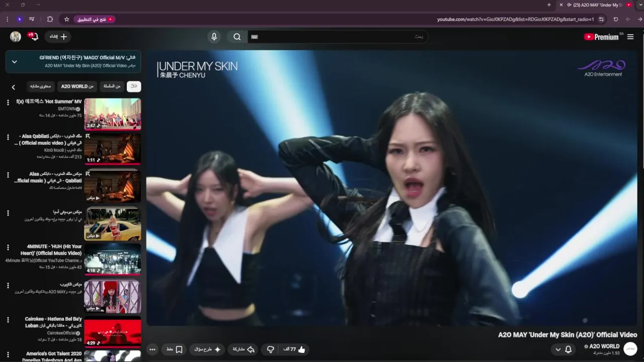Select the related content chip
Screen dimensions: 644x362
(x=40, y=86)
